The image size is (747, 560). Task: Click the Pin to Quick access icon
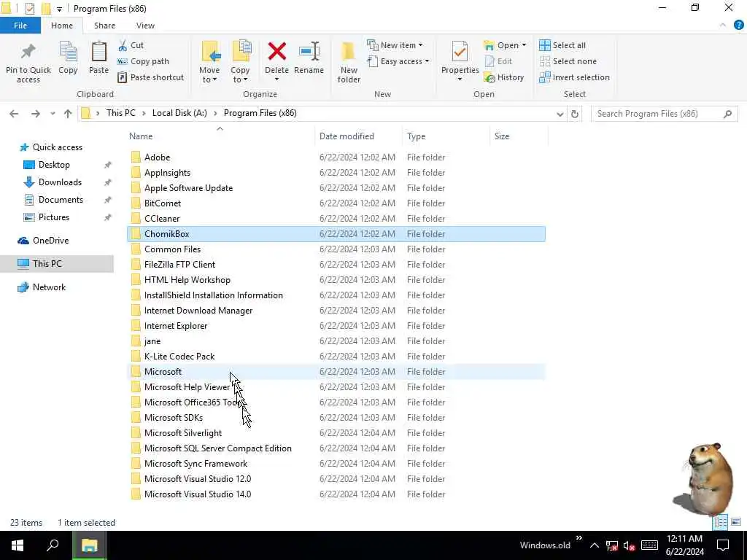[28, 52]
